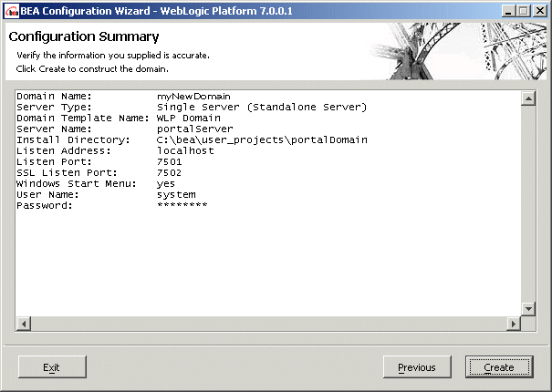This screenshot has height=392, width=552.
Task: Click the Listen Address: label
Action: click(x=63, y=151)
